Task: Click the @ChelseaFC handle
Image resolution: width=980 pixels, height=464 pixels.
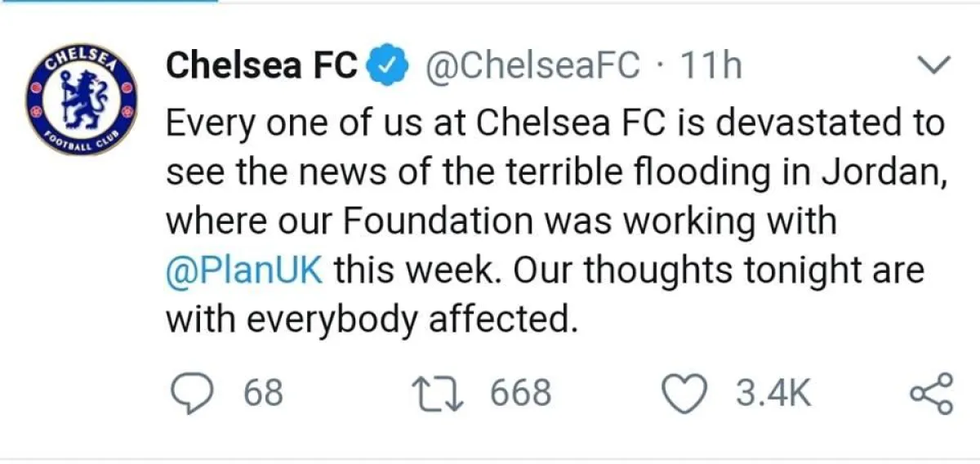Action: tap(532, 66)
